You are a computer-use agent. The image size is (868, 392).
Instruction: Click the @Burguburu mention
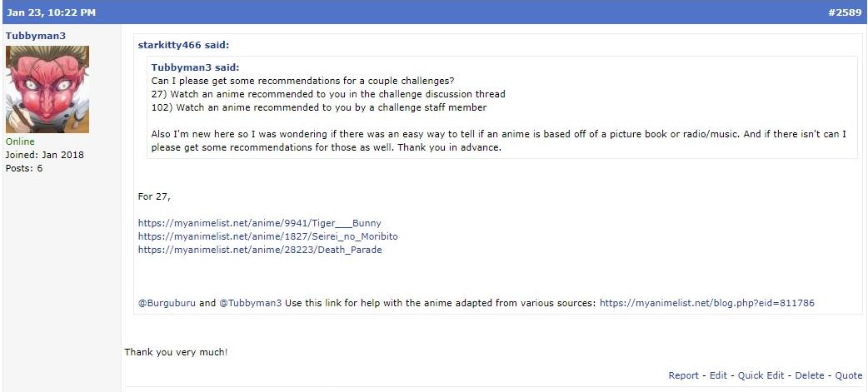tap(167, 303)
